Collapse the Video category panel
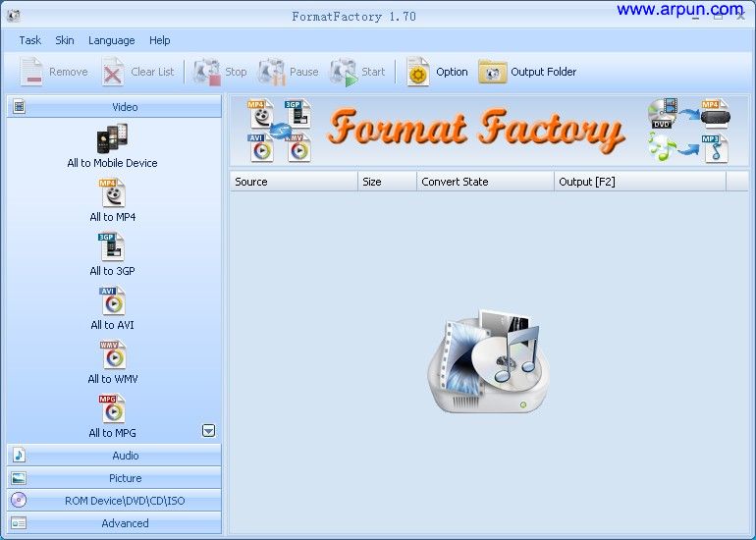 tap(114, 107)
